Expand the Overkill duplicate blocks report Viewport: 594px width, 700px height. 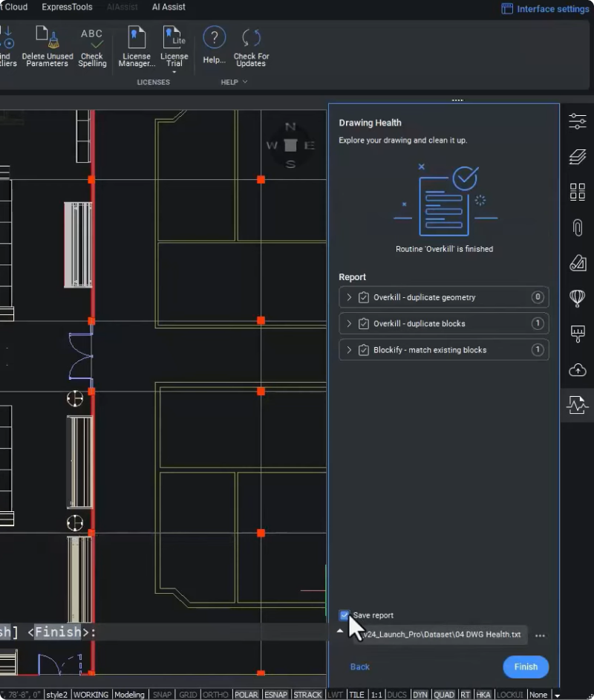click(349, 323)
